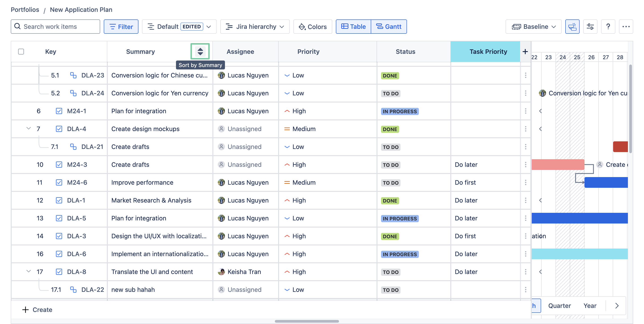Image resolution: width=644 pixels, height=324 pixels.
Task: Open the help question mark icon
Action: pyautogui.click(x=608, y=26)
